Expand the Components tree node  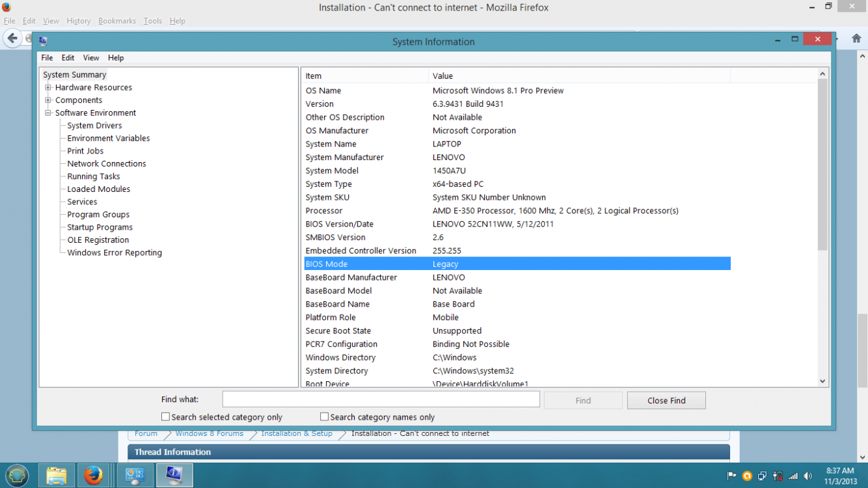[47, 100]
